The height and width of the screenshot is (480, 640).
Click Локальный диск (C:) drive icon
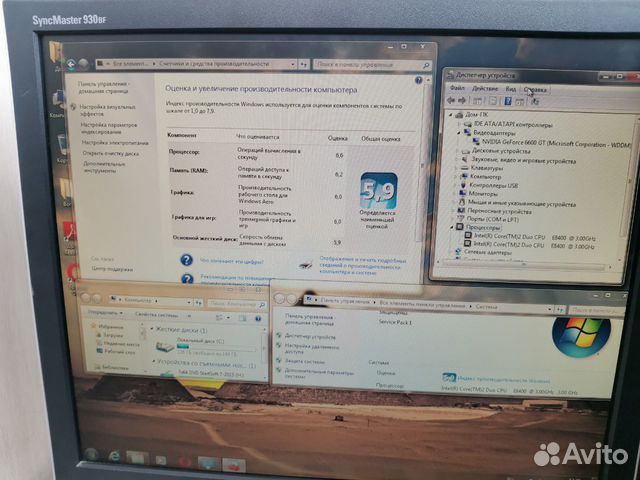pos(165,347)
